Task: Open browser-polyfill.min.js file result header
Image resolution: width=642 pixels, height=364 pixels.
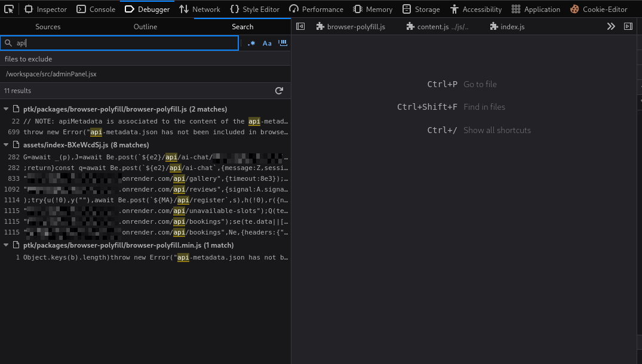Action: pyautogui.click(x=128, y=245)
